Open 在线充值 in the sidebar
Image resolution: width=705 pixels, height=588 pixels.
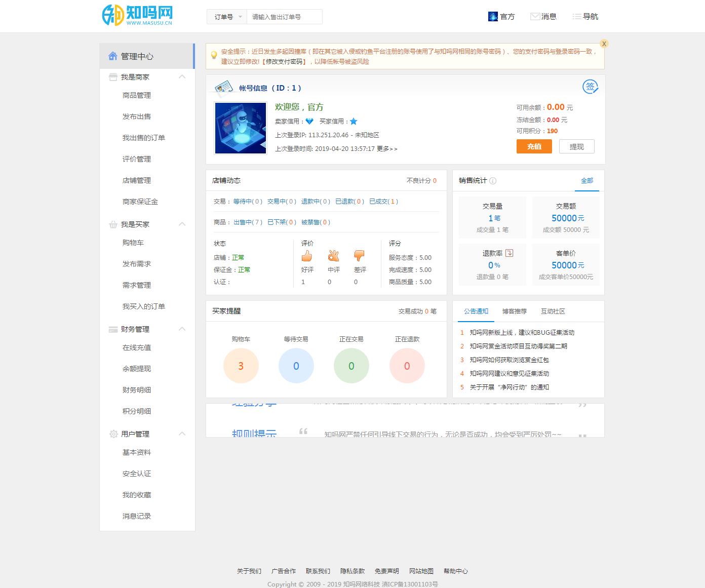click(x=137, y=347)
